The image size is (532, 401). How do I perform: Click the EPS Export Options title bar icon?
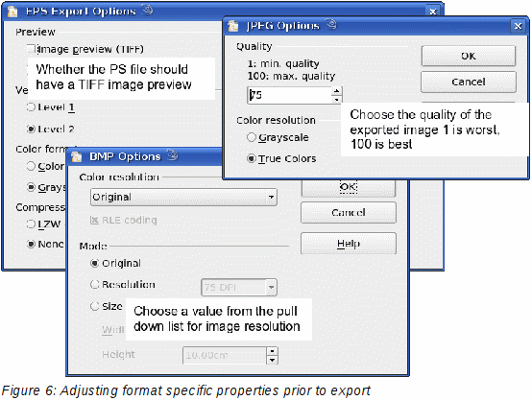pos(12,12)
